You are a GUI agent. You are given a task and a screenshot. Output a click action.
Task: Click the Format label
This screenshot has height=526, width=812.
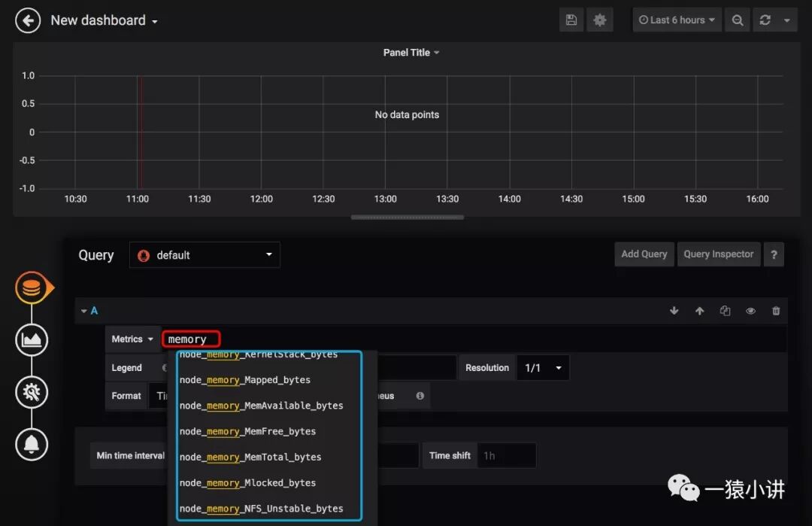(x=126, y=395)
